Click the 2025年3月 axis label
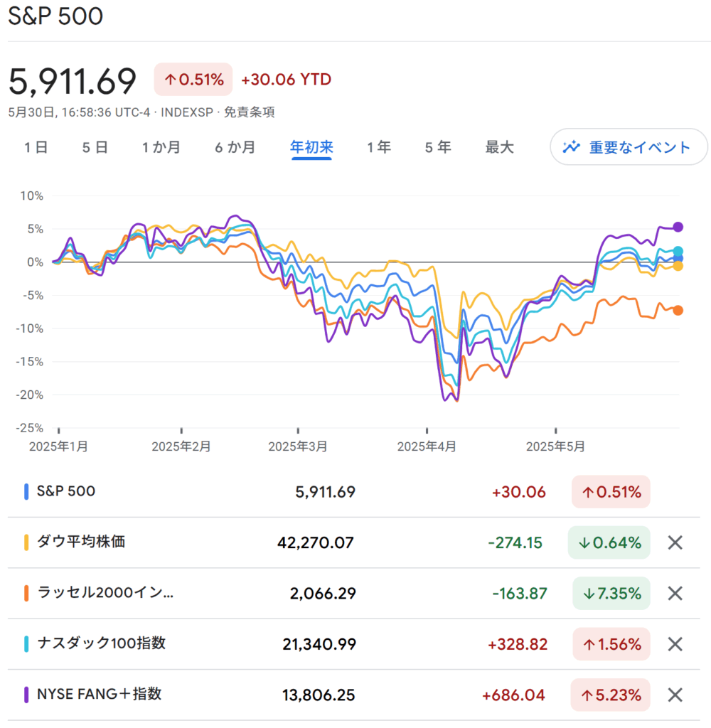Image resolution: width=711 pixels, height=728 pixels. coord(298,446)
